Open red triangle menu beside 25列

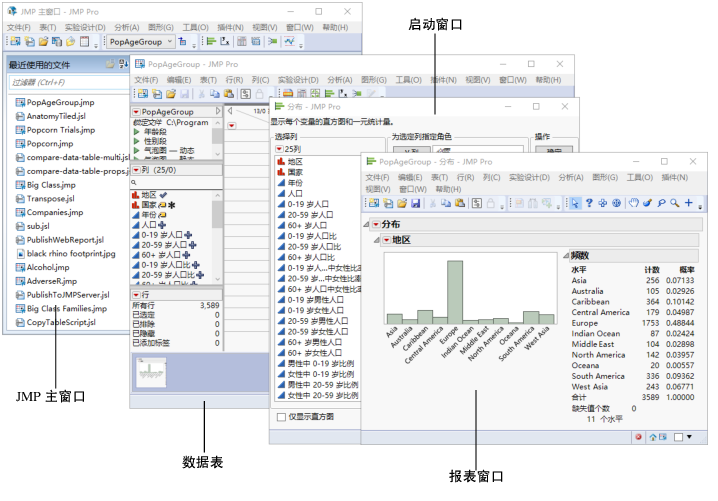[279, 149]
